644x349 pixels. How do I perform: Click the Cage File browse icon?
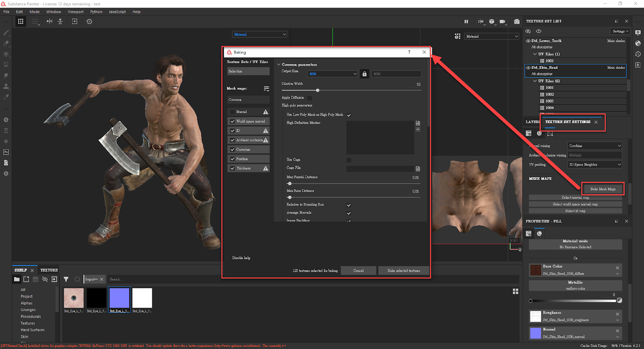click(x=418, y=169)
